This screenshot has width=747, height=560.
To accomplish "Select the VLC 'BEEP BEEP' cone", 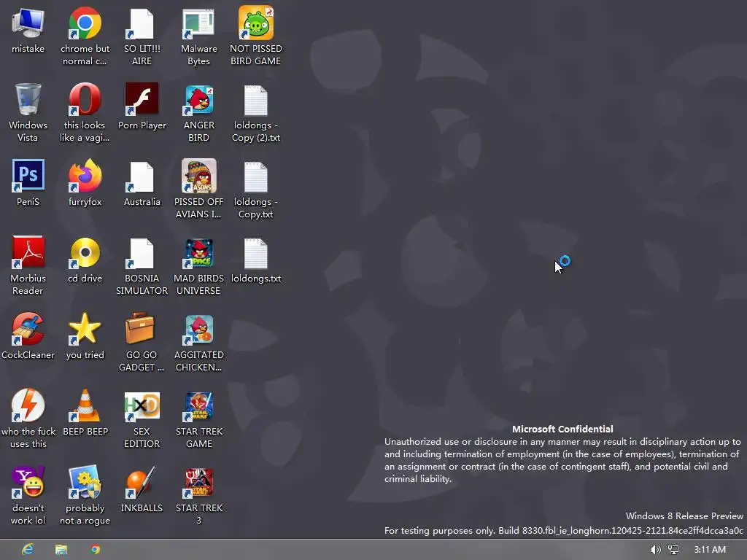I will click(85, 405).
